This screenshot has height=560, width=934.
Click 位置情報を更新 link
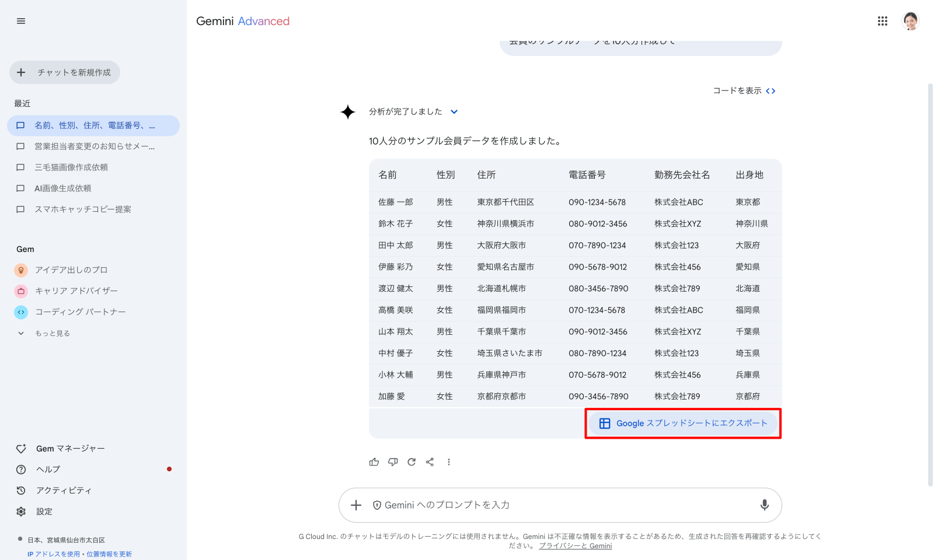[109, 554]
